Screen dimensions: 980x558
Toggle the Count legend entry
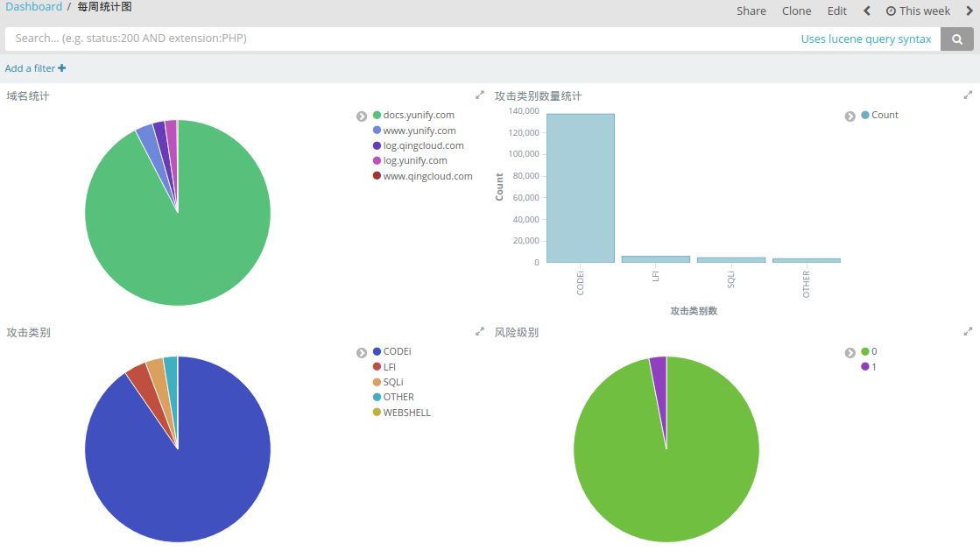point(885,116)
